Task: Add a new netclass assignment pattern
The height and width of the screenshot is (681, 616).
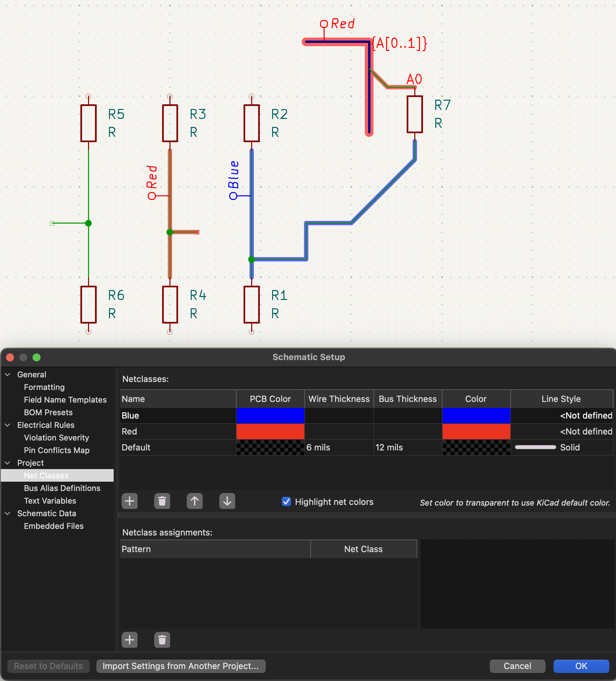Action: coord(130,640)
